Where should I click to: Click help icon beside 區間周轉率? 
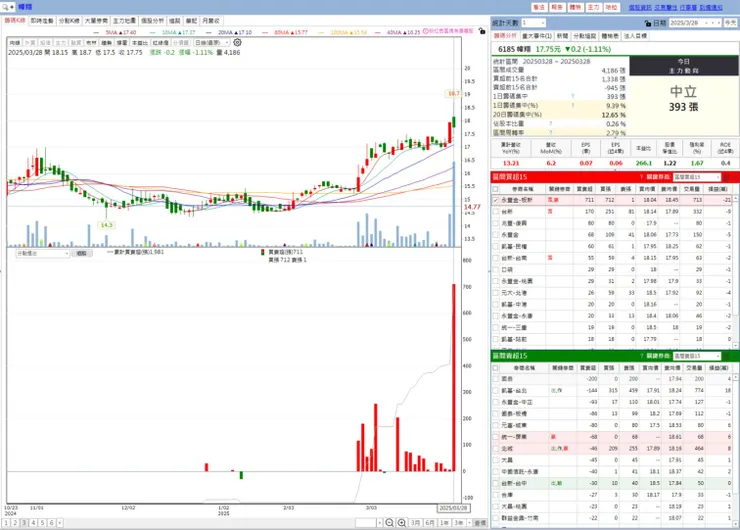pos(551,133)
